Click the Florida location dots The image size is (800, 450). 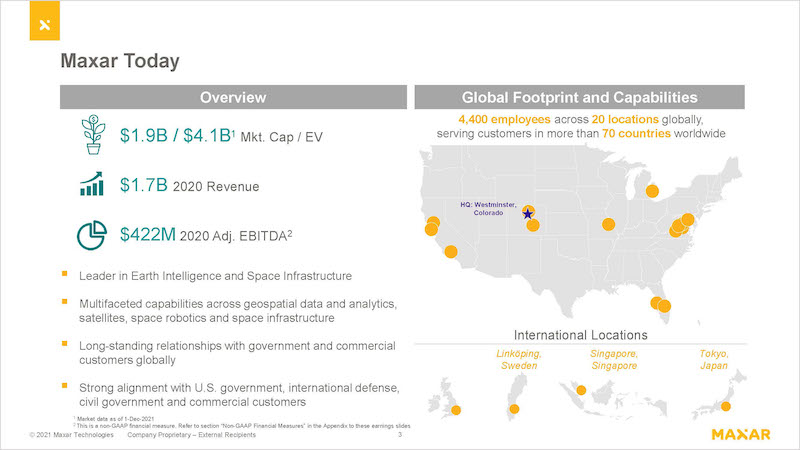661,305
